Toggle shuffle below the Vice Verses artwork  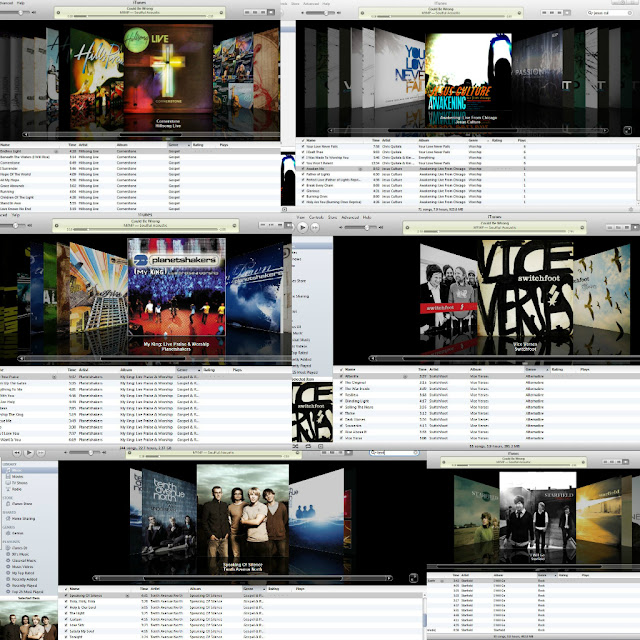pos(295,446)
